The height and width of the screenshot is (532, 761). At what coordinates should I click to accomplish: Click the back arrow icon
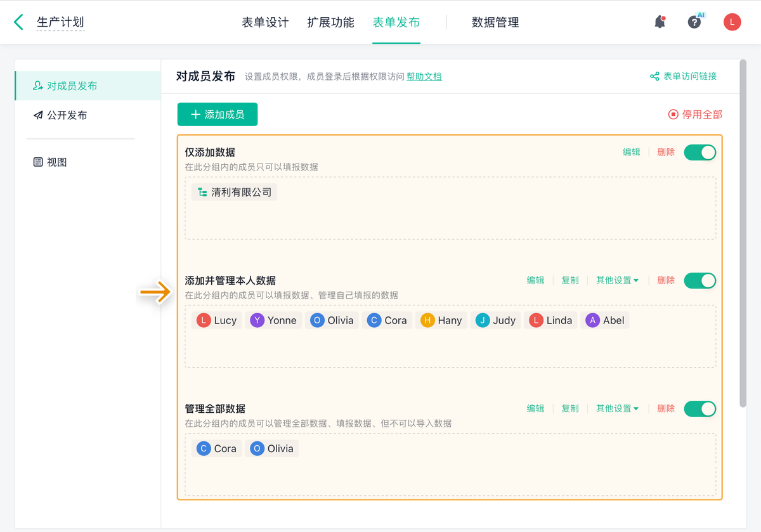(18, 22)
